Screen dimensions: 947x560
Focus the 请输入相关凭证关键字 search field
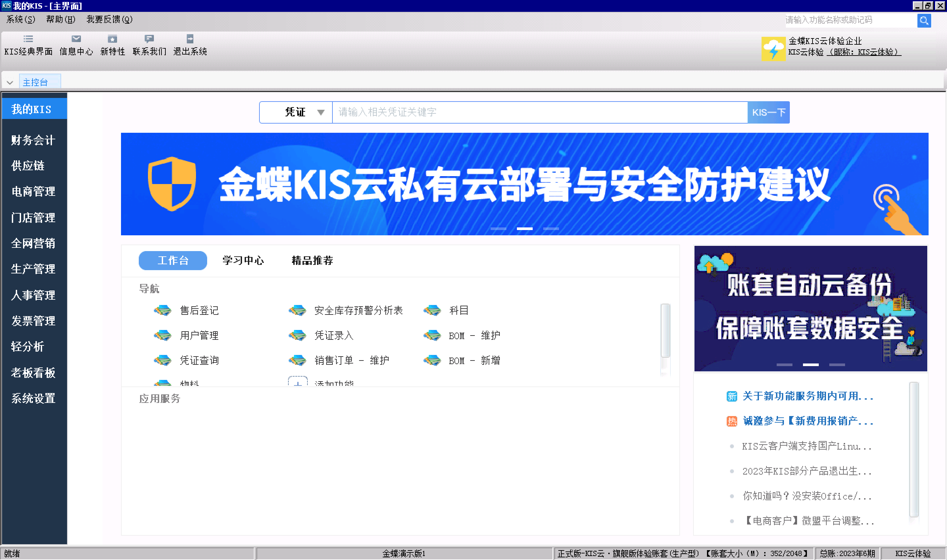click(x=540, y=112)
